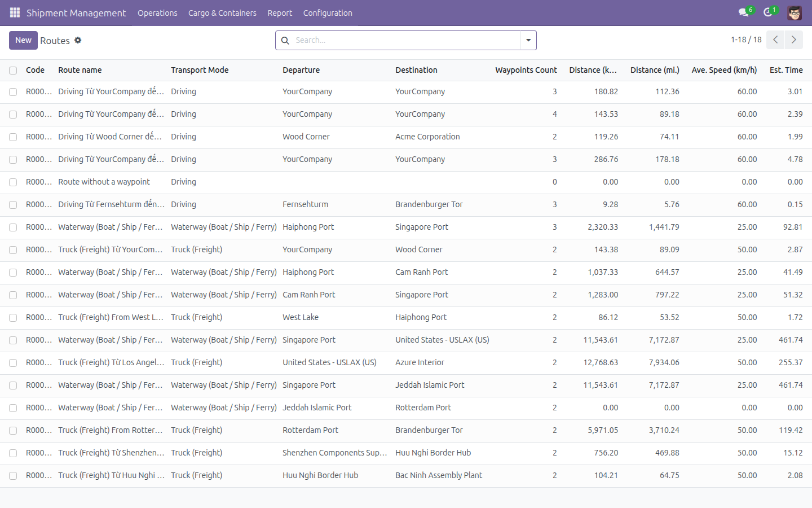The image size is (812, 508).
Task: Tick the select-all header checkbox
Action: pyautogui.click(x=13, y=71)
